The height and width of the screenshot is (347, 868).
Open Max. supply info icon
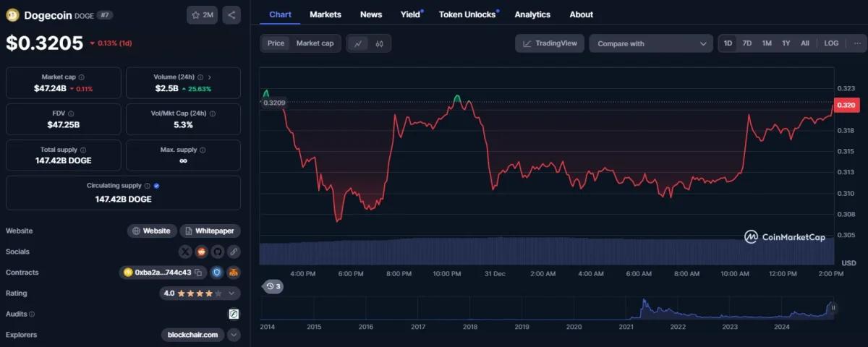point(203,150)
